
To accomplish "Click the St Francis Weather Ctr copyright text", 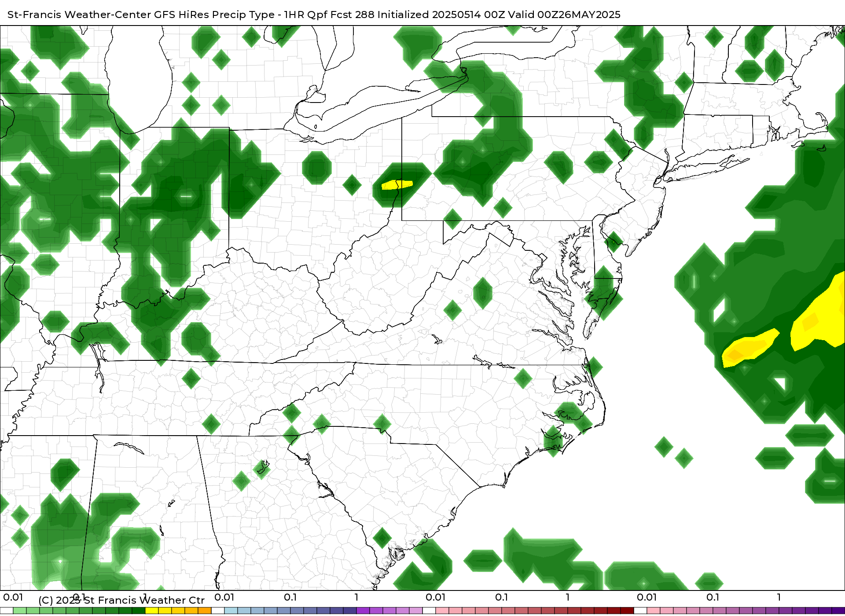I will pyautogui.click(x=121, y=600).
